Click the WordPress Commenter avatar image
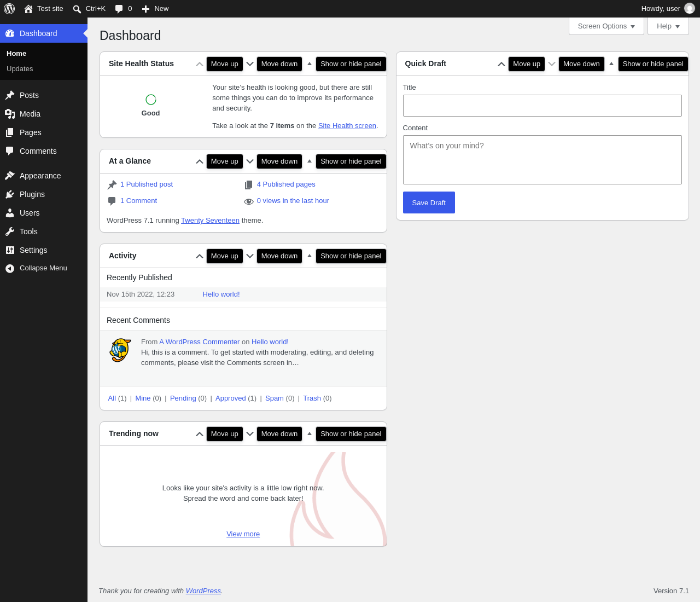Image resolution: width=700 pixels, height=602 pixels. click(120, 350)
